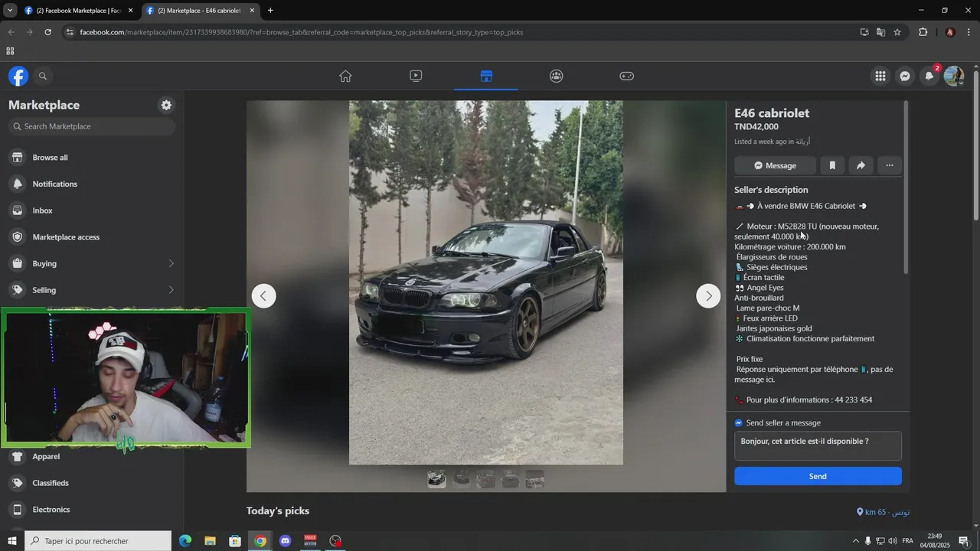Select fourth photo thumbnail

tap(510, 480)
